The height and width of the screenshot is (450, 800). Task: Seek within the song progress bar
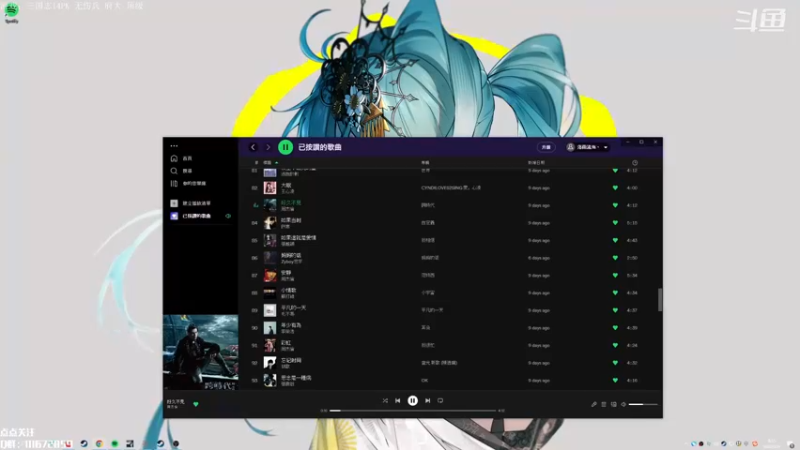[x=413, y=410]
